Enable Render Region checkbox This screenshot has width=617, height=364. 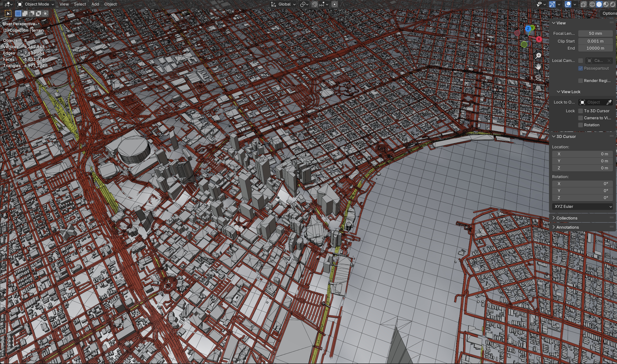tap(580, 81)
